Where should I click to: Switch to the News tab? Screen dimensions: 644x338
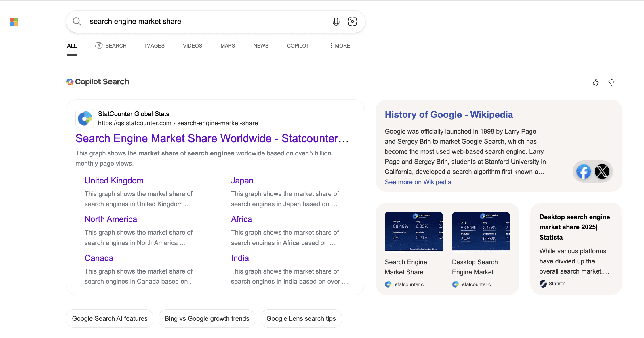261,46
